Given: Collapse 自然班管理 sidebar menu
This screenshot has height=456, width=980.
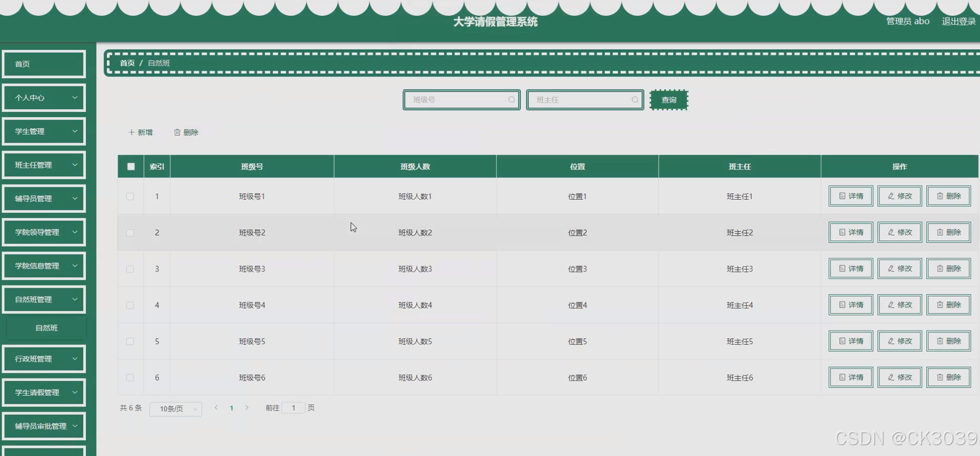Looking at the screenshot, I should 44,300.
